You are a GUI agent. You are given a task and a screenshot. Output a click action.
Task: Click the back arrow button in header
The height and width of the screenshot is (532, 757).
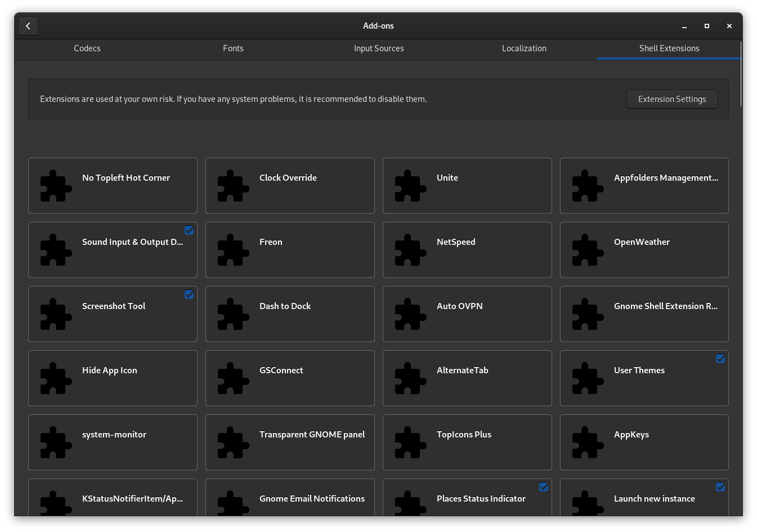[x=28, y=26]
